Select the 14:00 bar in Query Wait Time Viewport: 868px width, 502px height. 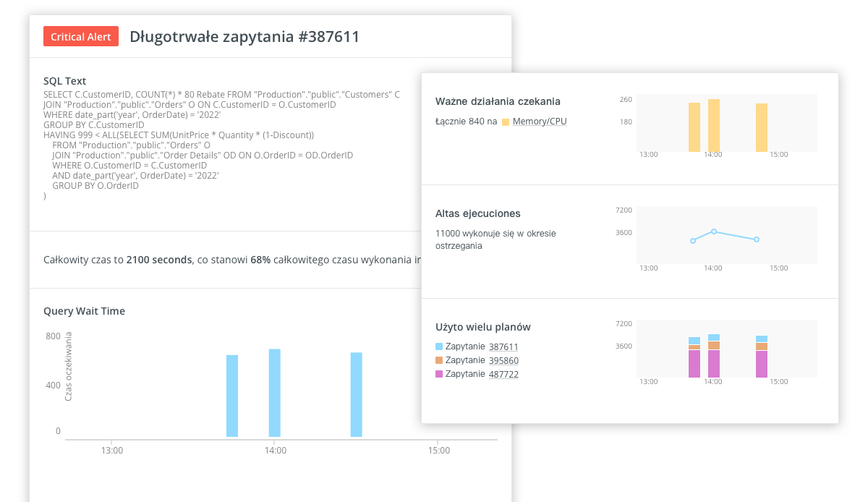pyautogui.click(x=275, y=393)
